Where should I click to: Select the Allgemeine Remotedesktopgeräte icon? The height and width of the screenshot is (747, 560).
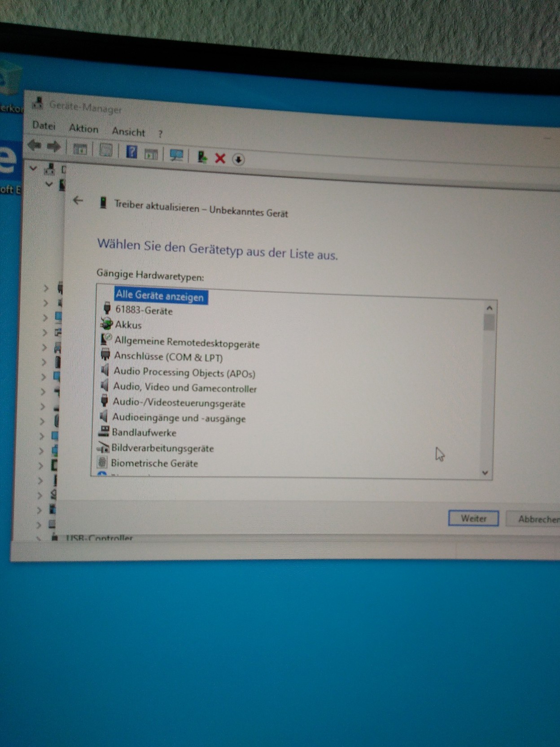[x=106, y=338]
